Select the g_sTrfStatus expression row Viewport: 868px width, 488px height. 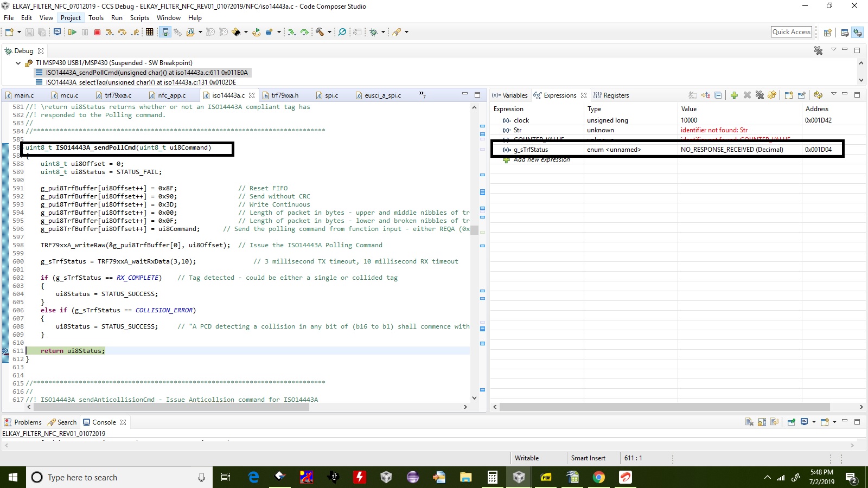coord(667,150)
